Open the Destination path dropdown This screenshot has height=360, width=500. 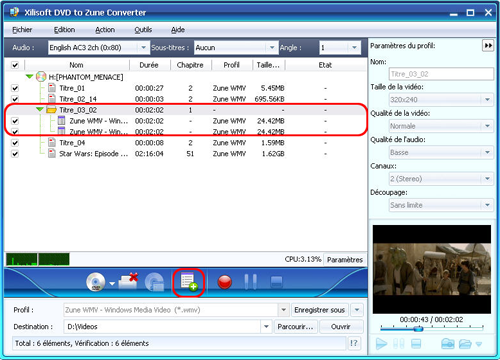[x=266, y=327]
